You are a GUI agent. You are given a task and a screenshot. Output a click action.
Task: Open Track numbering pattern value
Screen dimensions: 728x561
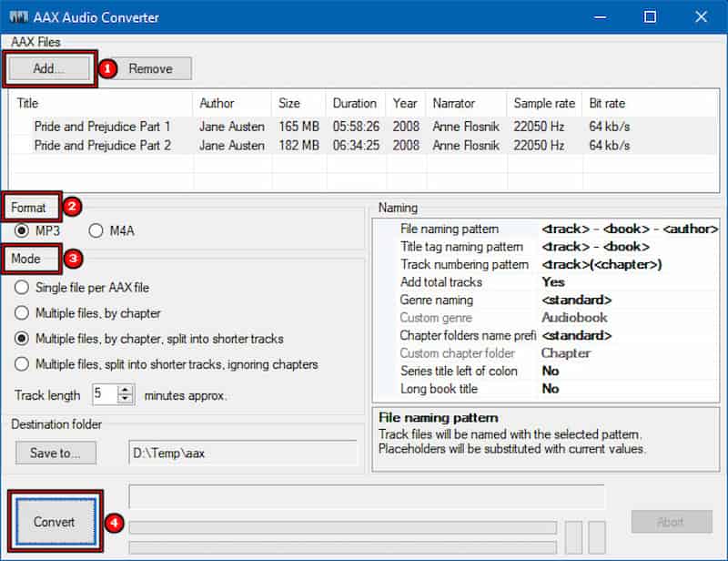[x=629, y=264]
